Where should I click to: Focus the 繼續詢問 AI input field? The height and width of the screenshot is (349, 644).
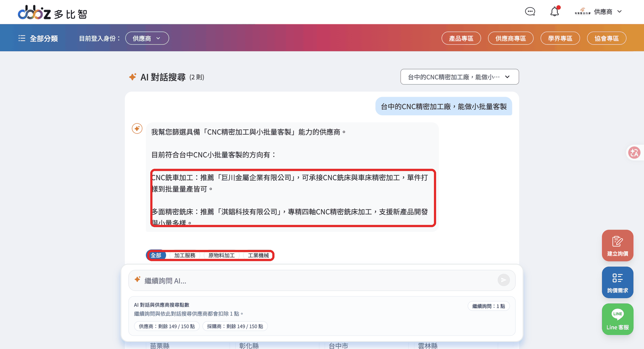tap(322, 281)
